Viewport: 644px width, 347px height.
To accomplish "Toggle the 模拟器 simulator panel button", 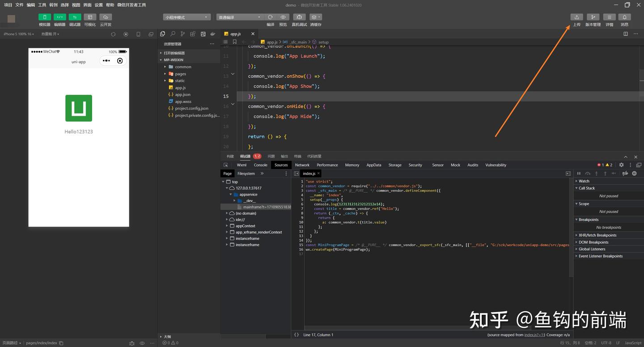I will [x=44, y=17].
